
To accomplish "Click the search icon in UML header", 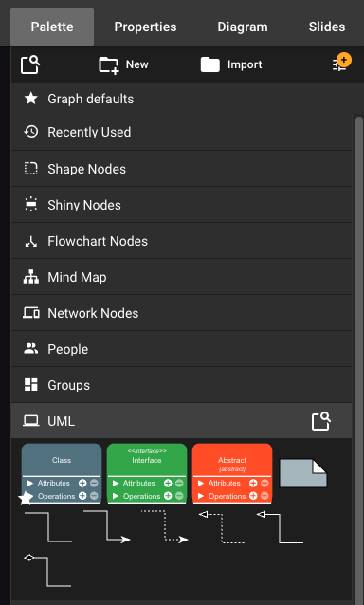I will click(321, 421).
